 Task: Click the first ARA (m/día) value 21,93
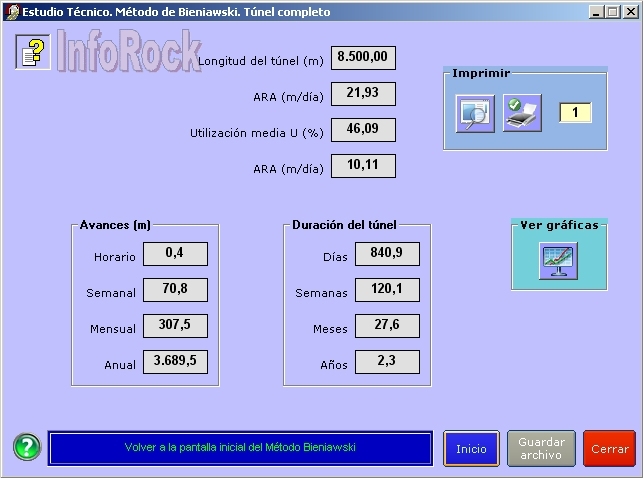(363, 94)
